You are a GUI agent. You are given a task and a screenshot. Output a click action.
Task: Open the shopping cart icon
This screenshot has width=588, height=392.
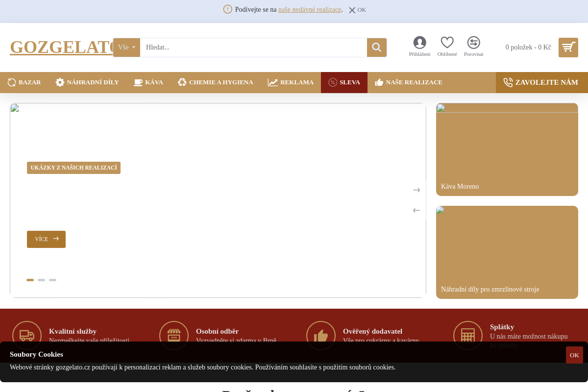coord(568,48)
